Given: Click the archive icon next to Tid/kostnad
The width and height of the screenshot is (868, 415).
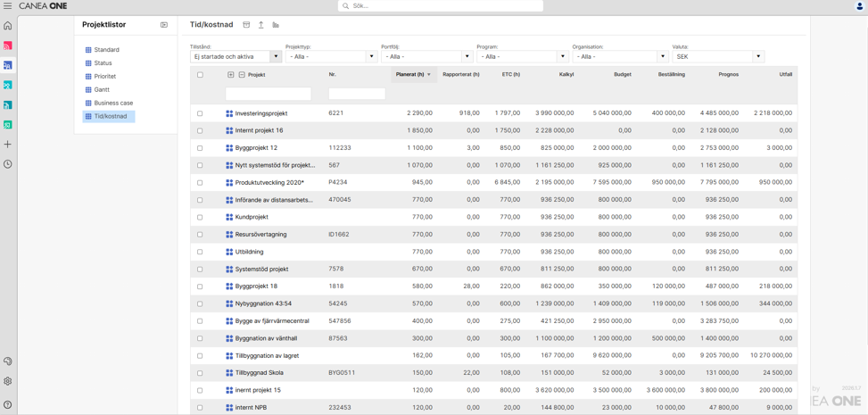Looking at the screenshot, I should click(246, 25).
